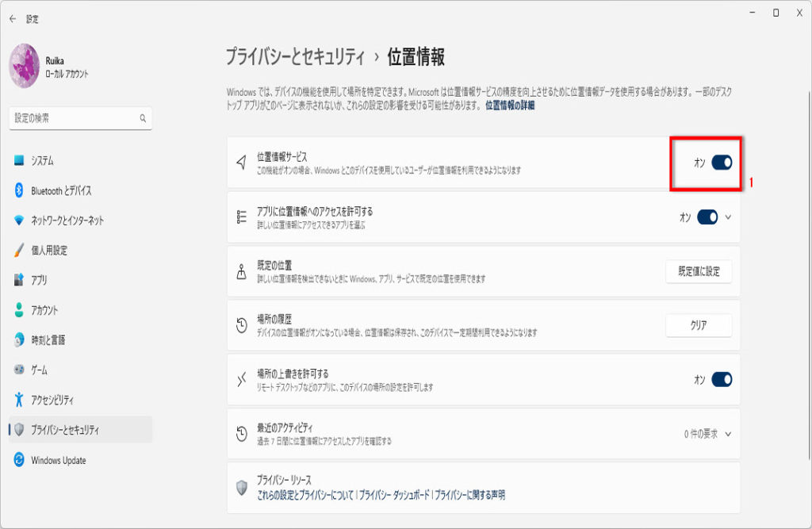Click the back arrow icon in title bar
This screenshot has height=529, width=812.
[12, 19]
